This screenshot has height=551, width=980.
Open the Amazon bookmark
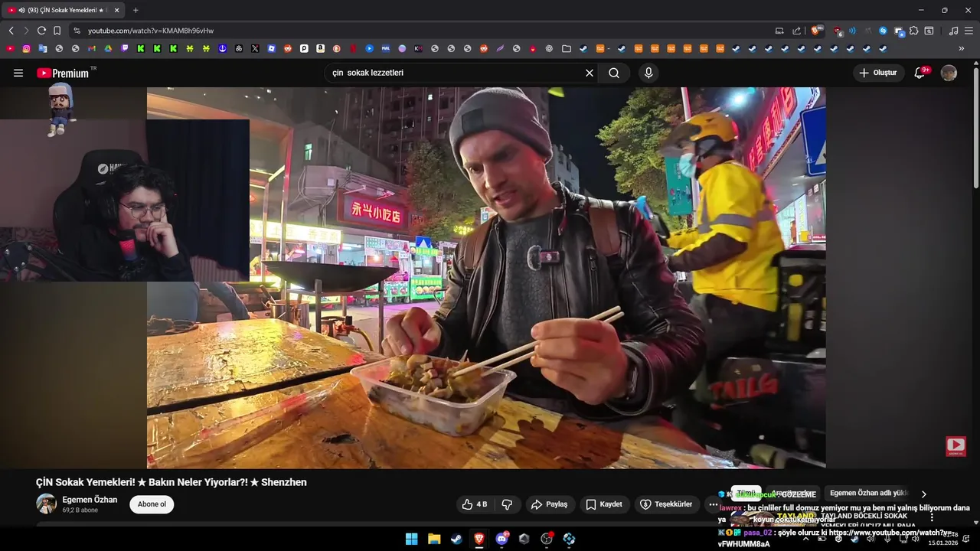[320, 48]
